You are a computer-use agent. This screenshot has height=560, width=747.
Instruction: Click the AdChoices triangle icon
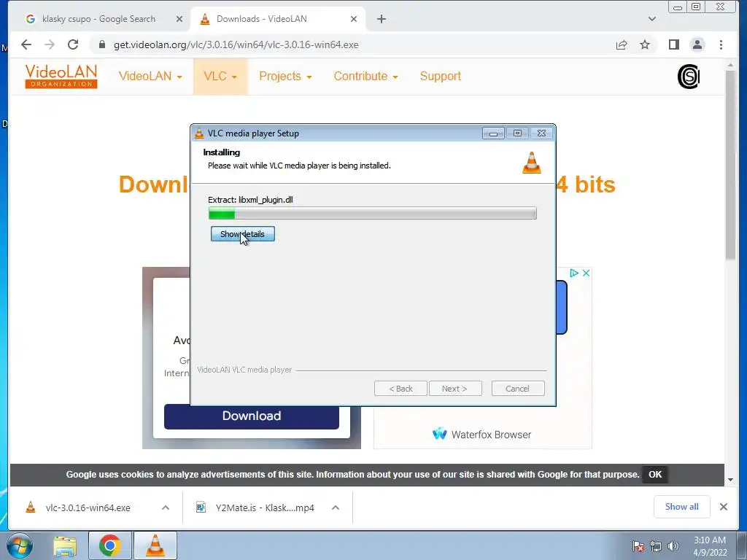[x=574, y=273]
